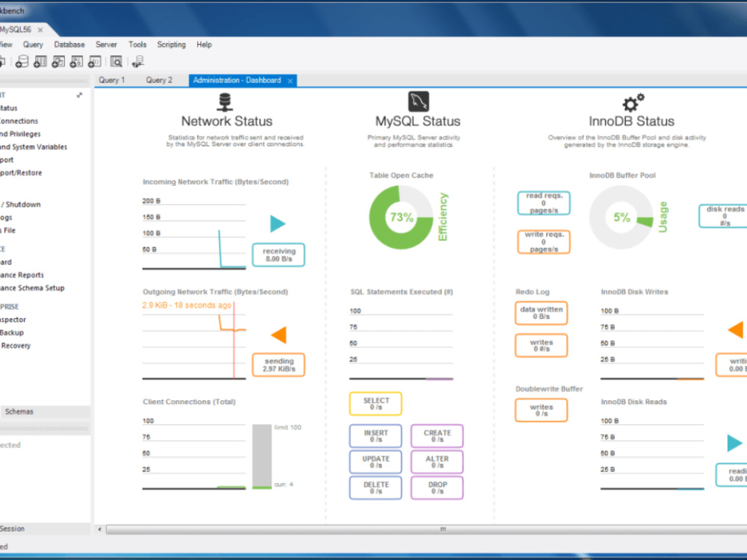Click the Redo Log data written box

tap(541, 313)
